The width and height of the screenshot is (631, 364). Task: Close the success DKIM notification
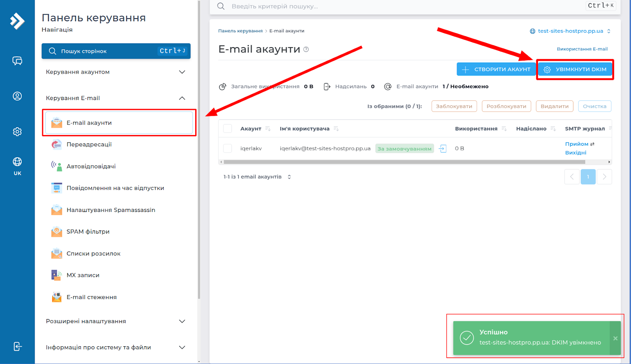point(615,338)
